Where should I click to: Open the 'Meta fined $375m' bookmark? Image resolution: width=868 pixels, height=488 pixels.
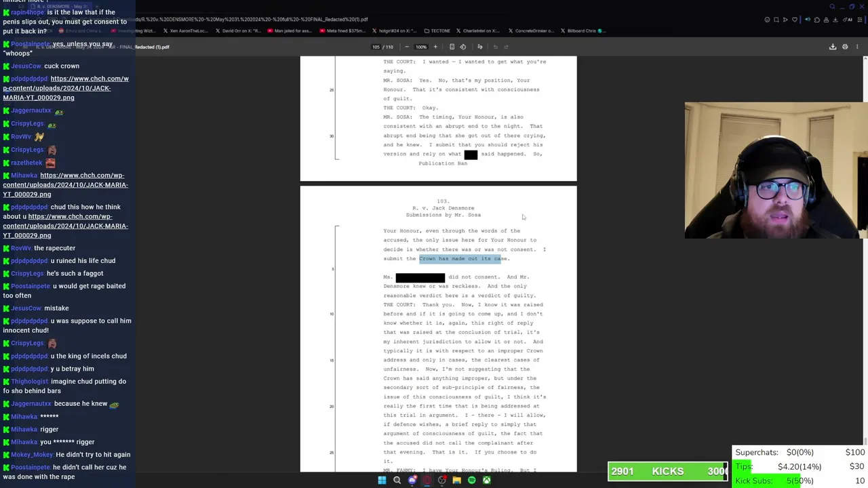click(342, 30)
